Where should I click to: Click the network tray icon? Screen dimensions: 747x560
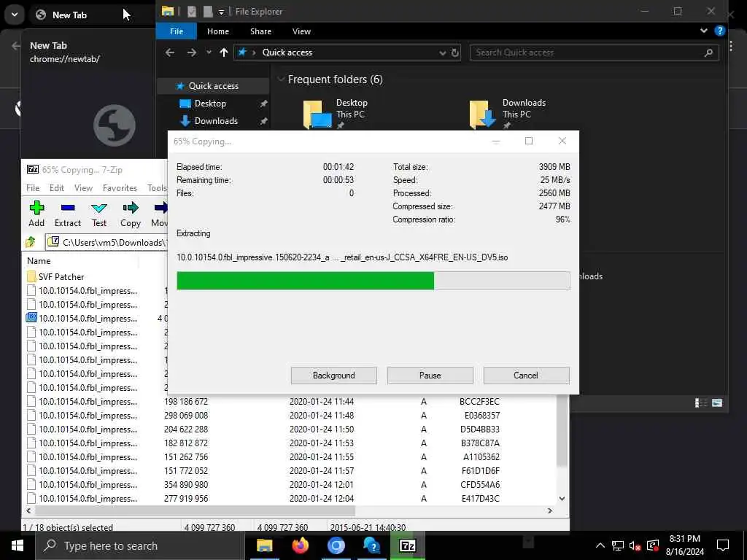click(x=617, y=545)
